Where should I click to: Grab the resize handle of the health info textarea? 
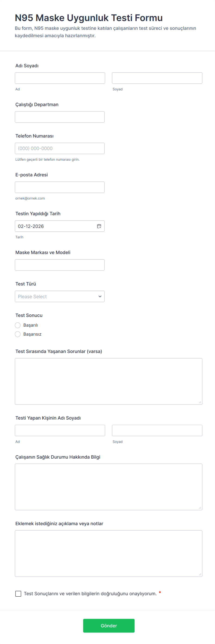click(x=200, y=508)
